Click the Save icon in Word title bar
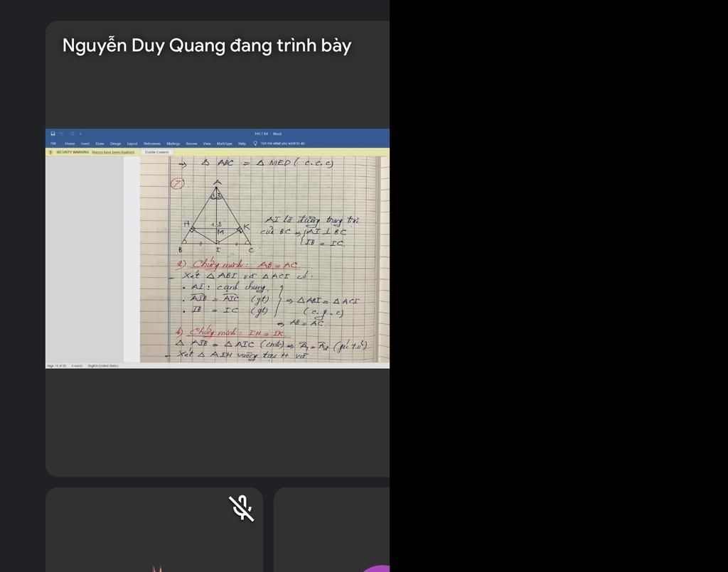This screenshot has width=728, height=572. (53, 134)
